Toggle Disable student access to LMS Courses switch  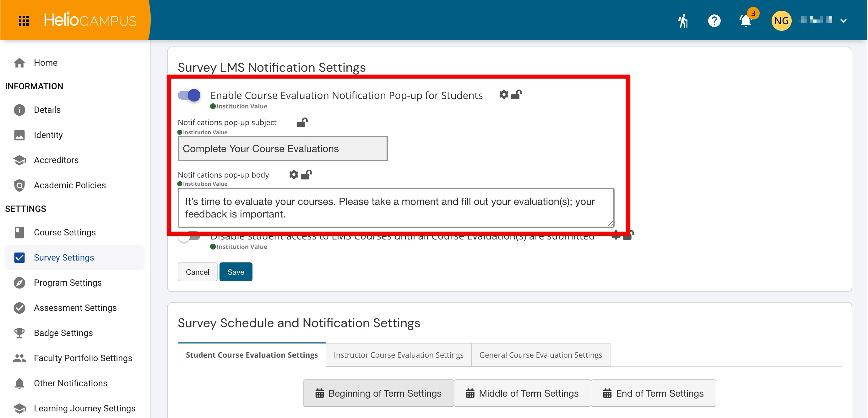tap(189, 236)
